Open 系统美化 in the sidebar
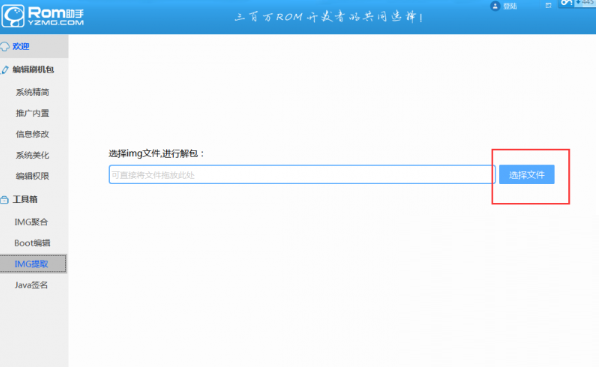Image resolution: width=599 pixels, height=381 pixels. tap(32, 155)
